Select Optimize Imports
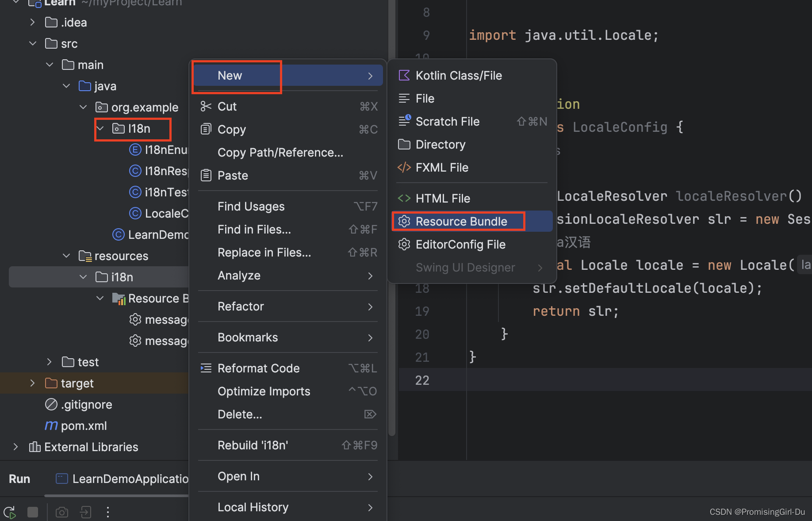This screenshot has height=521, width=812. click(x=288, y=391)
